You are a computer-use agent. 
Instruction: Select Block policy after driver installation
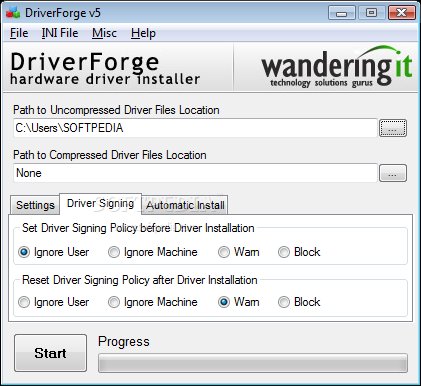coord(299,302)
